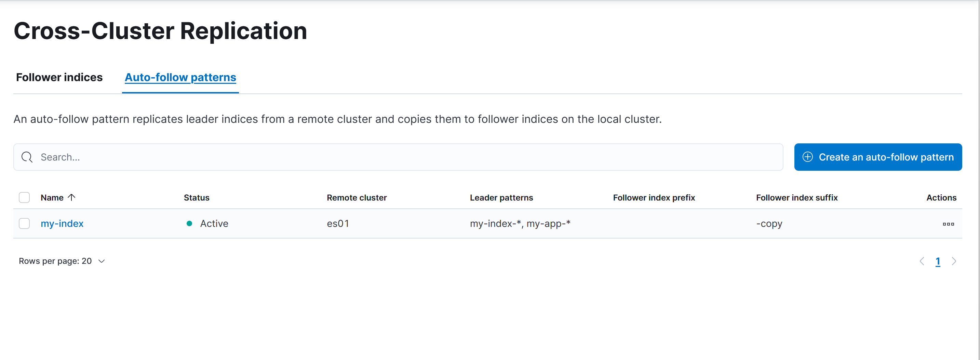Click the Remote cluster column header

(357, 197)
